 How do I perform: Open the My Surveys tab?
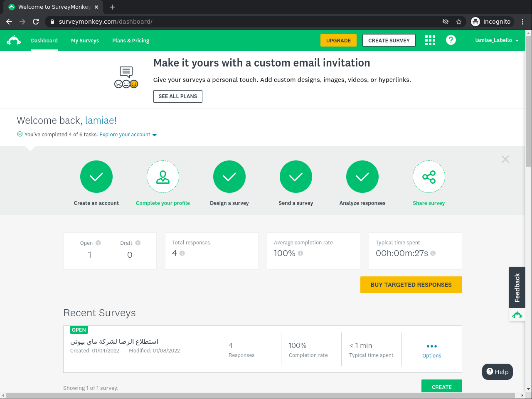(x=85, y=40)
